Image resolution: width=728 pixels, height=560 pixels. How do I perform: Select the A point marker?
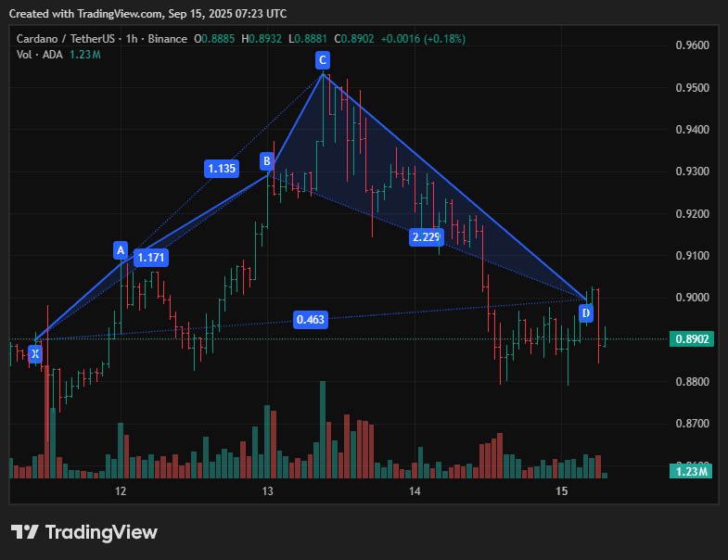[x=120, y=249]
